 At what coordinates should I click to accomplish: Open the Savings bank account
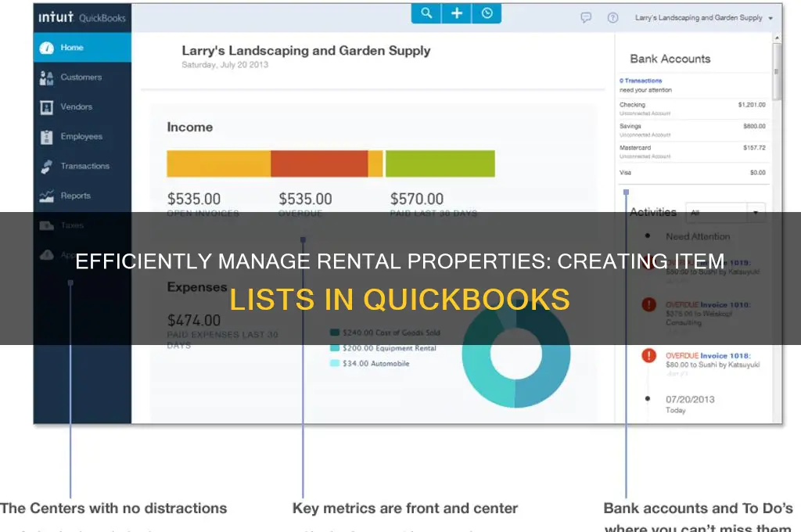692,130
